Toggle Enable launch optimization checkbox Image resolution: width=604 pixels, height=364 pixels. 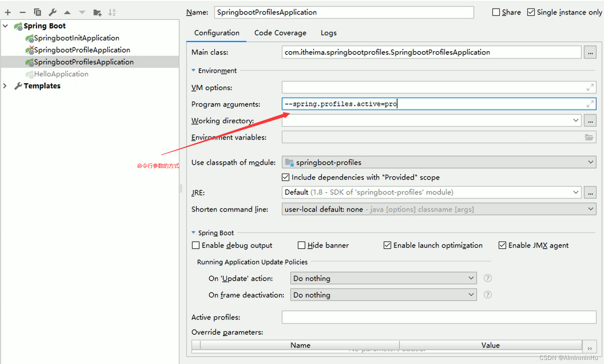coord(387,245)
